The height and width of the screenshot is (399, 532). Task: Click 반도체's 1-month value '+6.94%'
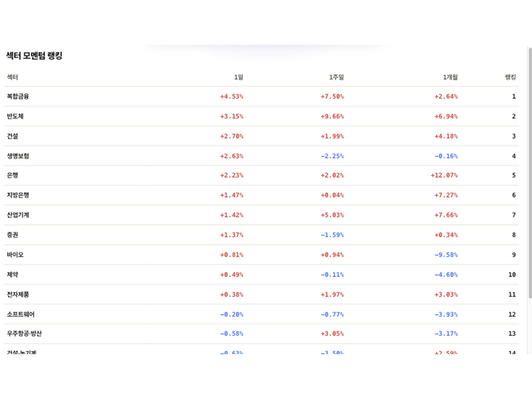(x=446, y=116)
